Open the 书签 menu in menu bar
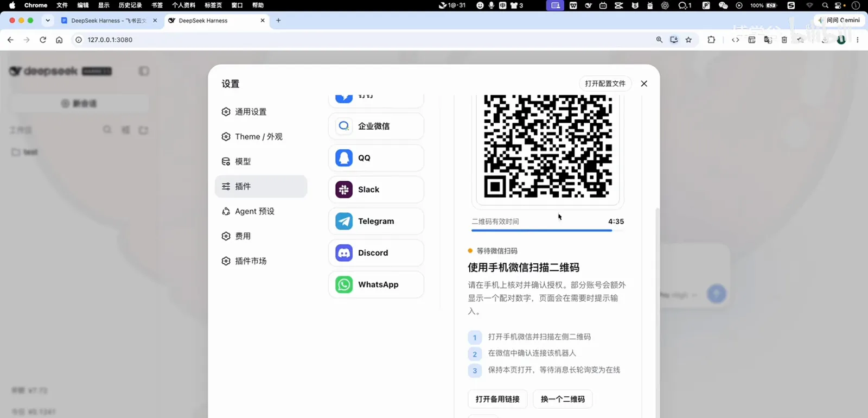 pyautogui.click(x=157, y=5)
